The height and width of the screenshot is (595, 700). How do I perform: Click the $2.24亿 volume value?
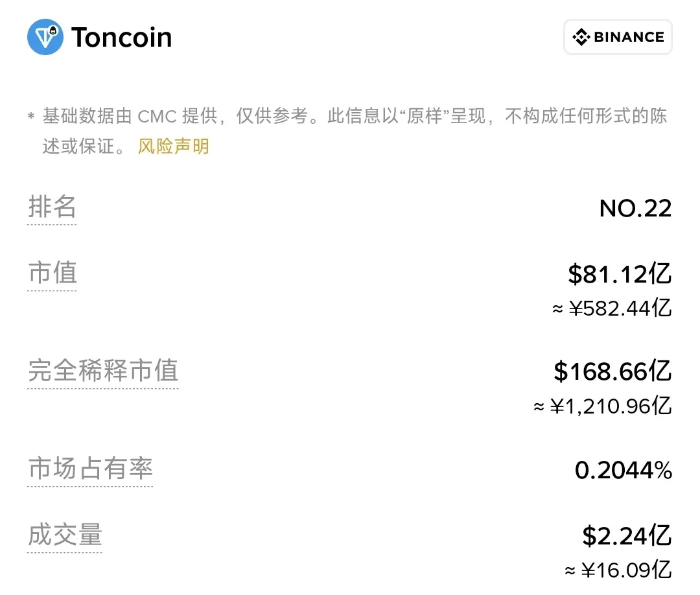[627, 535]
